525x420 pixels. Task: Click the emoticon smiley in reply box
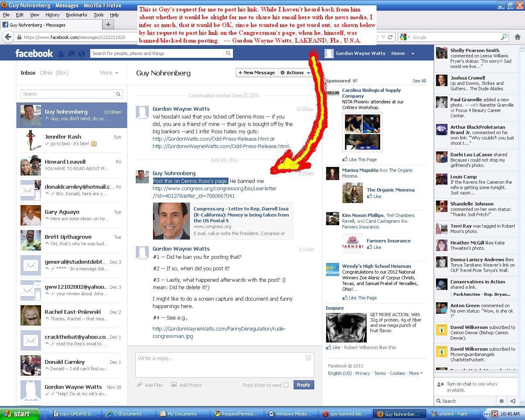[308, 358]
